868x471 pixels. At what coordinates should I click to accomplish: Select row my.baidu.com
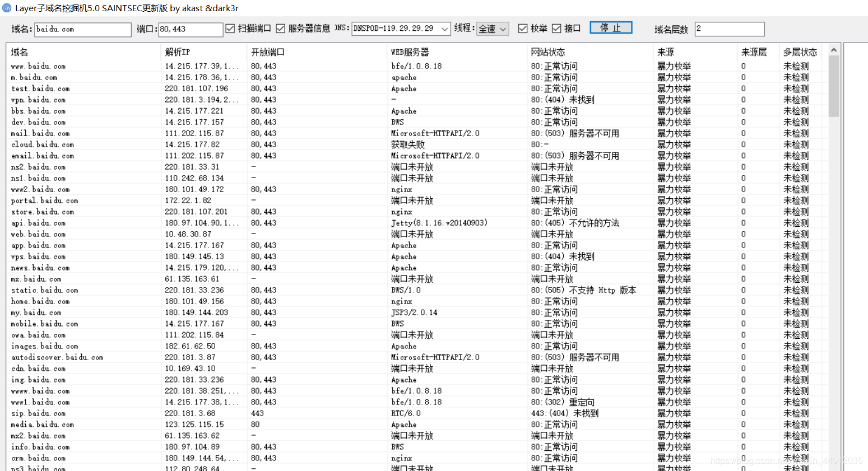pyautogui.click(x=417, y=313)
